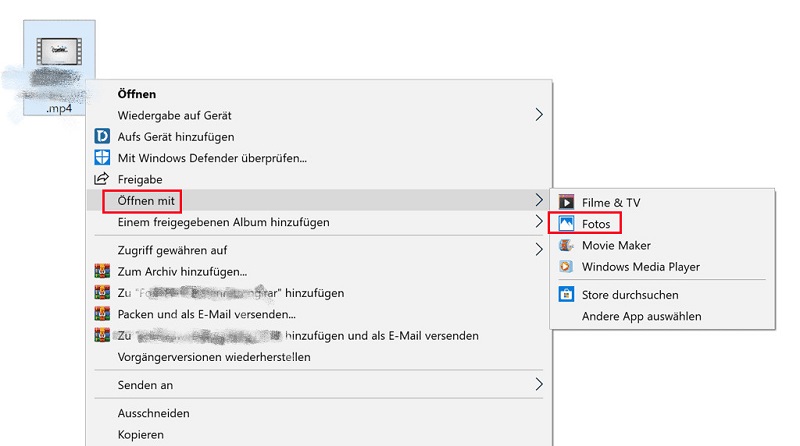Click the Windows Defender shield icon
Screen dimensions: 800x446
click(102, 158)
